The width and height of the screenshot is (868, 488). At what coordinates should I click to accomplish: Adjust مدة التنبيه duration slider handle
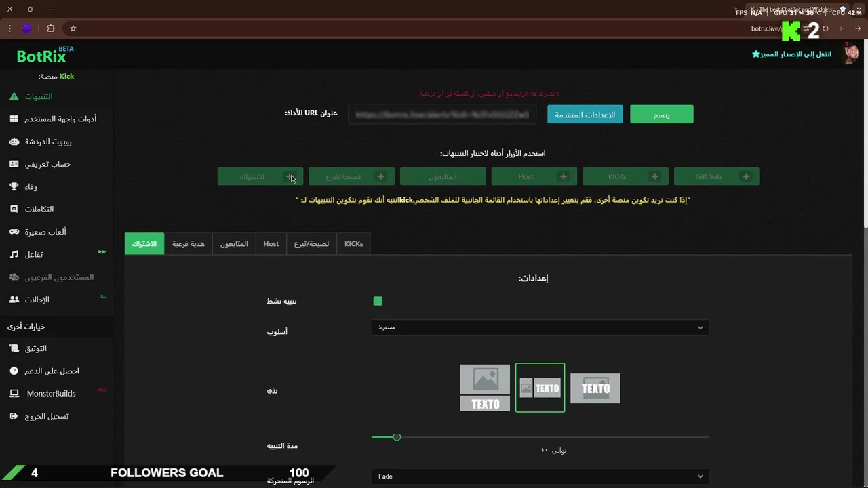click(397, 437)
